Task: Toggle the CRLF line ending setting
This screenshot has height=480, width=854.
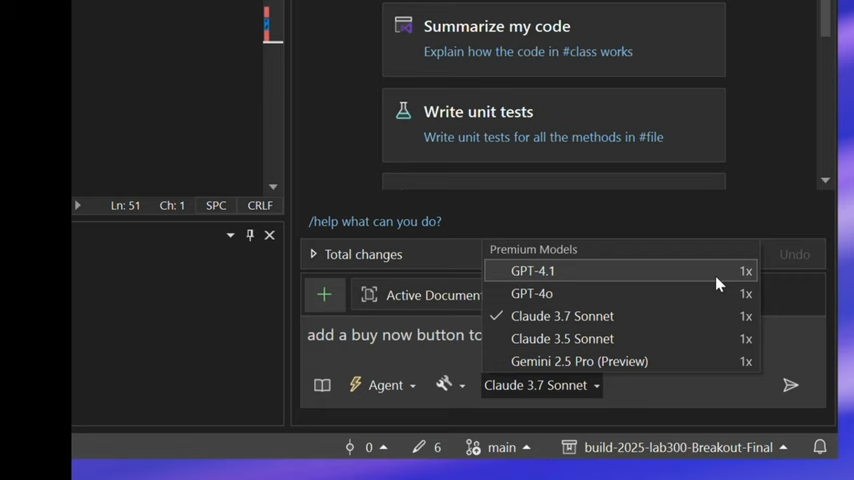Action: pyautogui.click(x=260, y=205)
